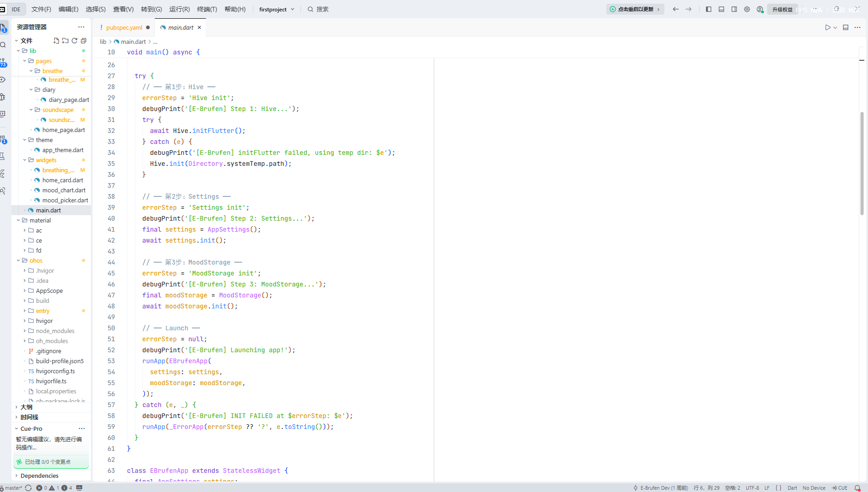868x492 pixels.
Task: Open editor more actions ellipsis
Action: pyautogui.click(x=857, y=27)
